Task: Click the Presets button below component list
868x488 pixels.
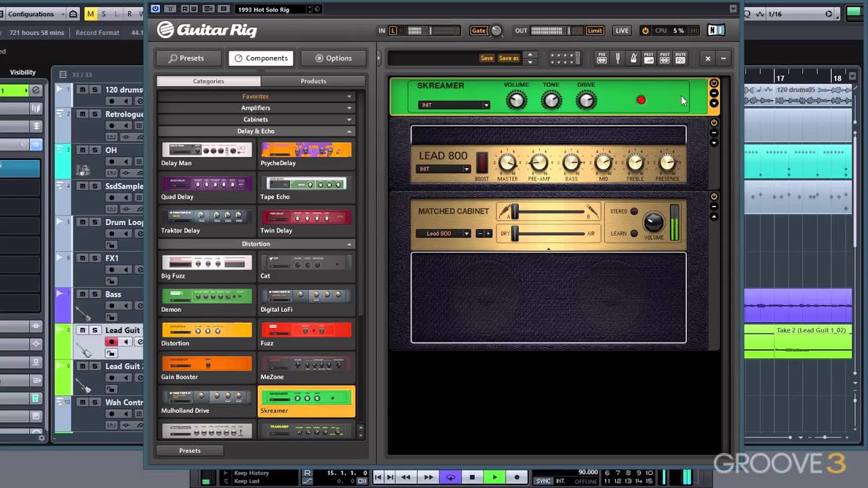Action: click(x=190, y=451)
